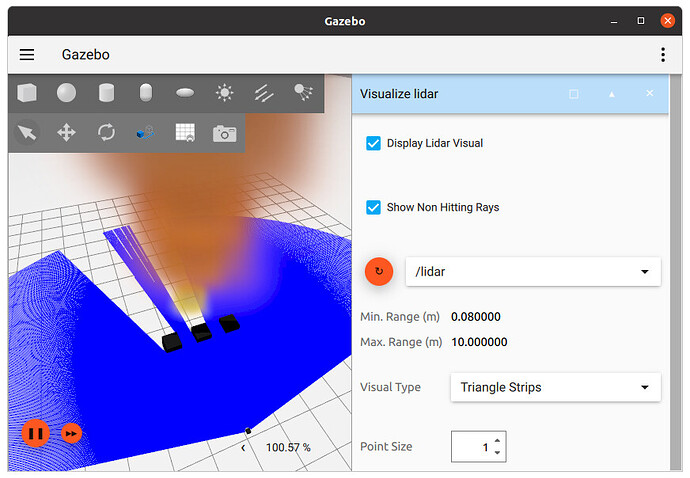
Task: Click the Max. Range value 10.000000
Action: [x=479, y=342]
